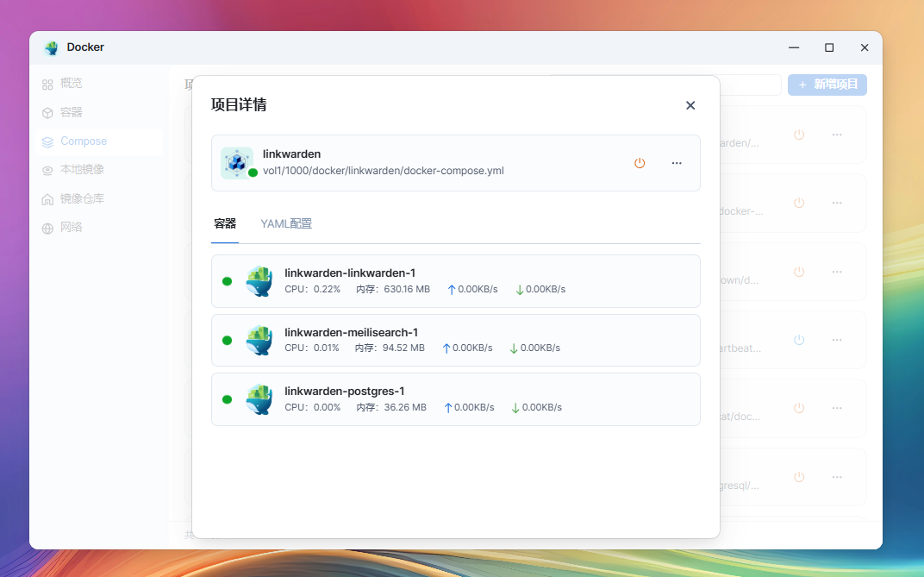The width and height of the screenshot is (924, 577).
Task: Open 概览 in the Docker sidebar
Action: [98, 84]
